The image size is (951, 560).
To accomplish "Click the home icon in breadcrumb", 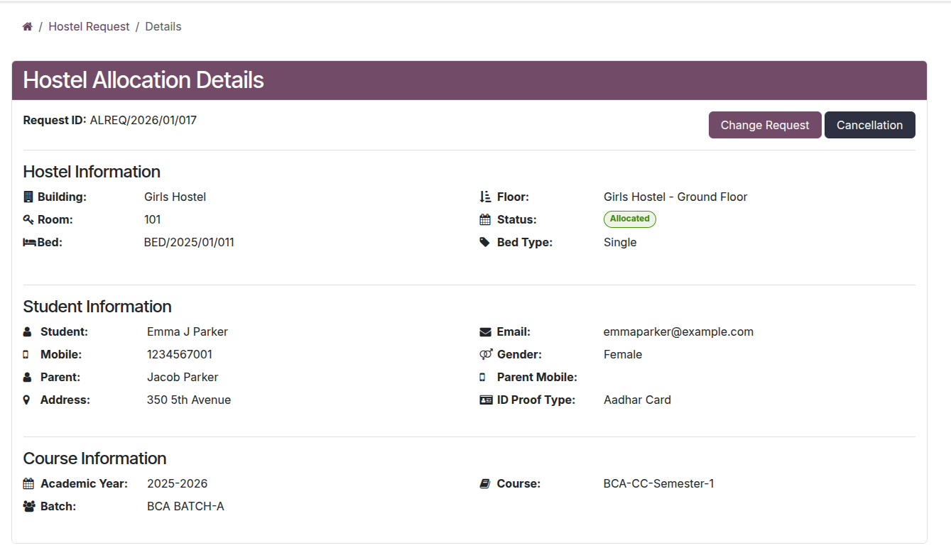I will [x=28, y=27].
